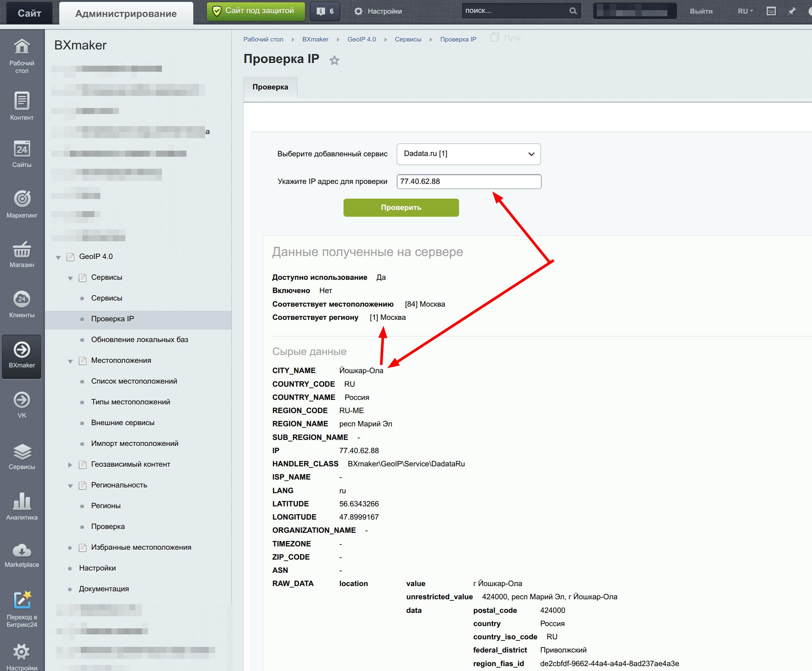Click the BXmaker breadcrumb link

tap(315, 39)
